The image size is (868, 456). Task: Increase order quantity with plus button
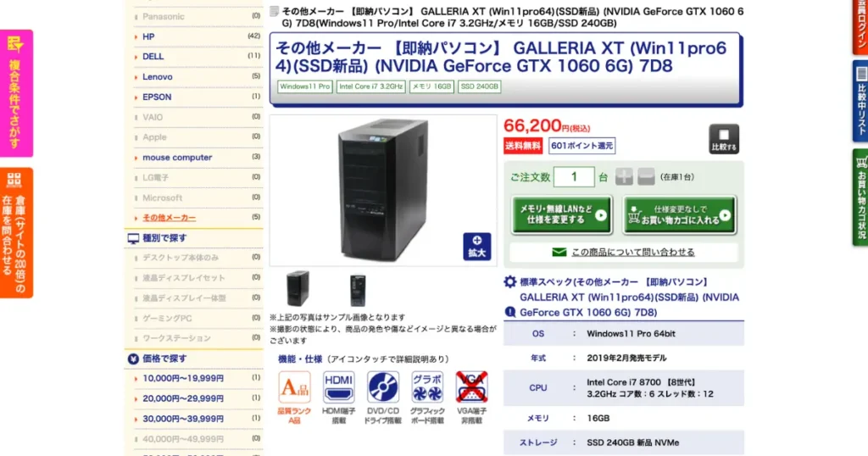[x=624, y=177]
